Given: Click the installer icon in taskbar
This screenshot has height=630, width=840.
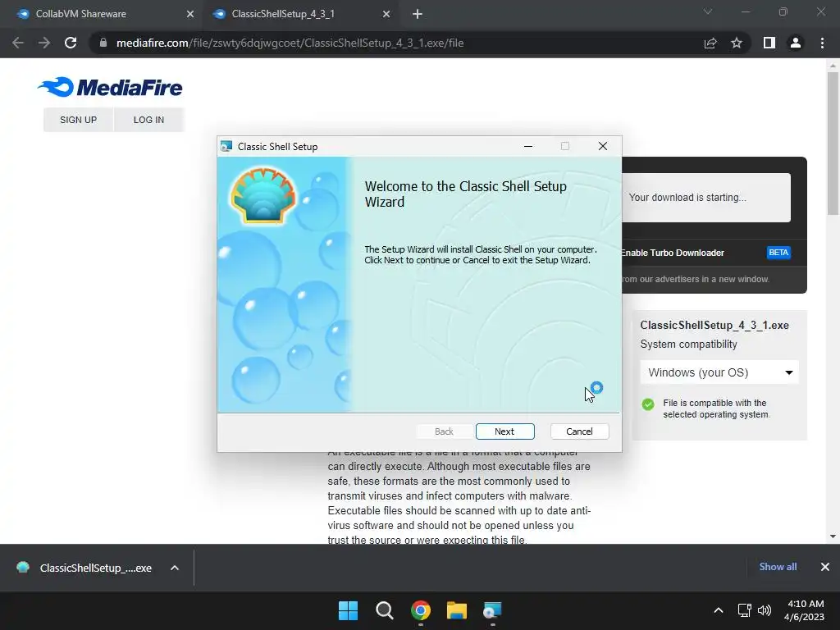Looking at the screenshot, I should [x=492, y=610].
